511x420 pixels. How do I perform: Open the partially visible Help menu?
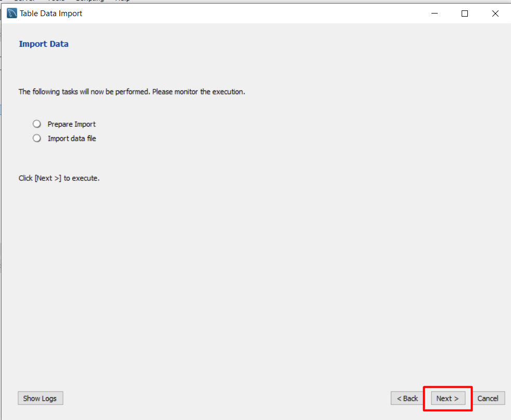click(x=123, y=1)
